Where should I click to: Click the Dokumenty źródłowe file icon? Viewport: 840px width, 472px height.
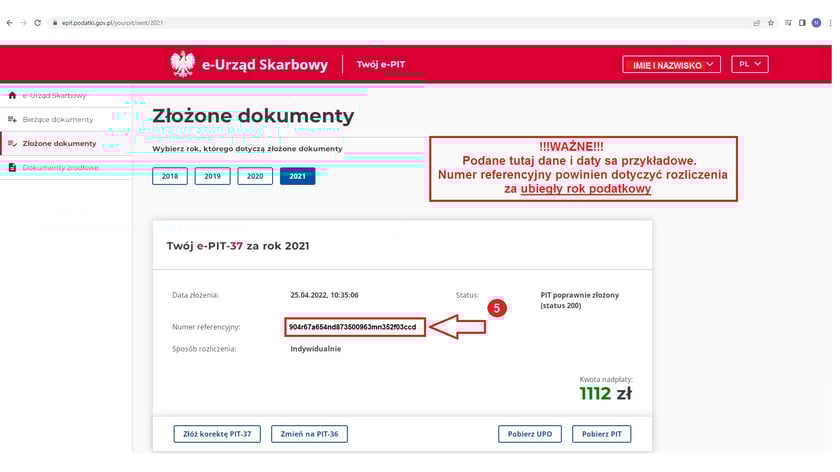click(12, 168)
